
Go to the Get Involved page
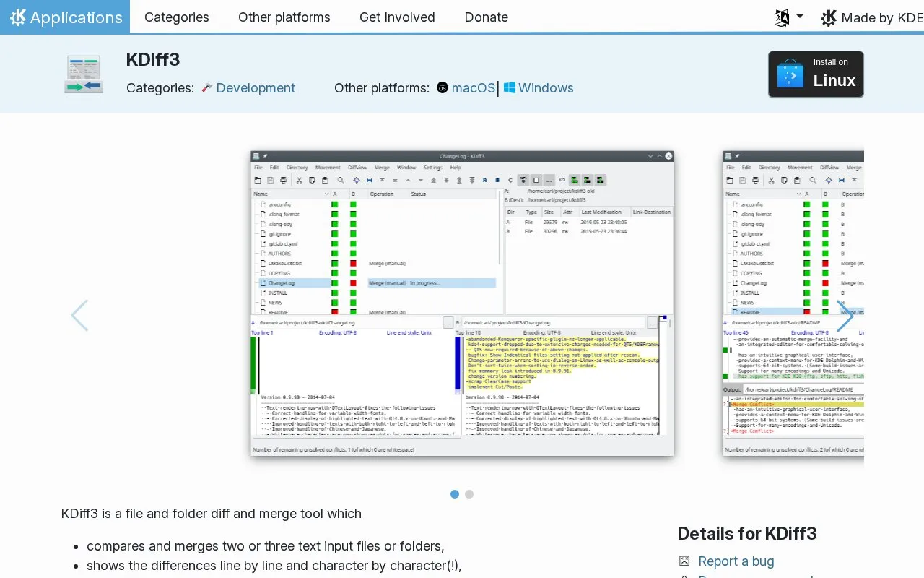click(x=397, y=17)
